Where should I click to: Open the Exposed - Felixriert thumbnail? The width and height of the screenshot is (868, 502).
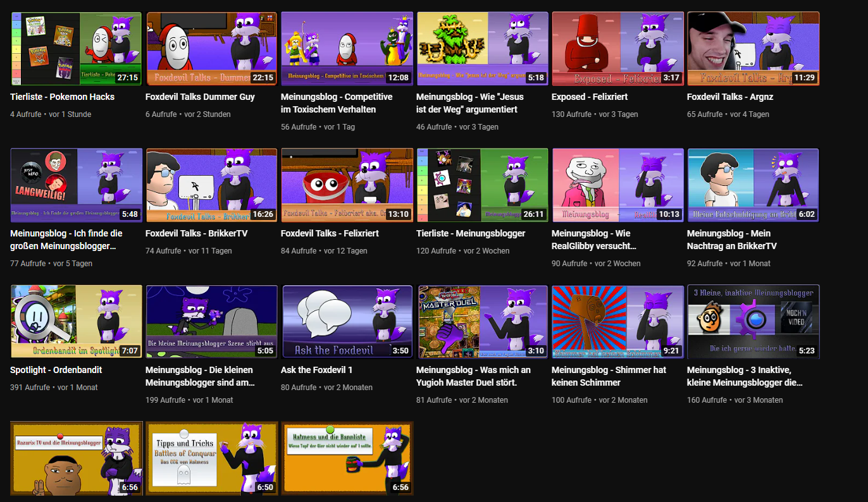click(617, 49)
